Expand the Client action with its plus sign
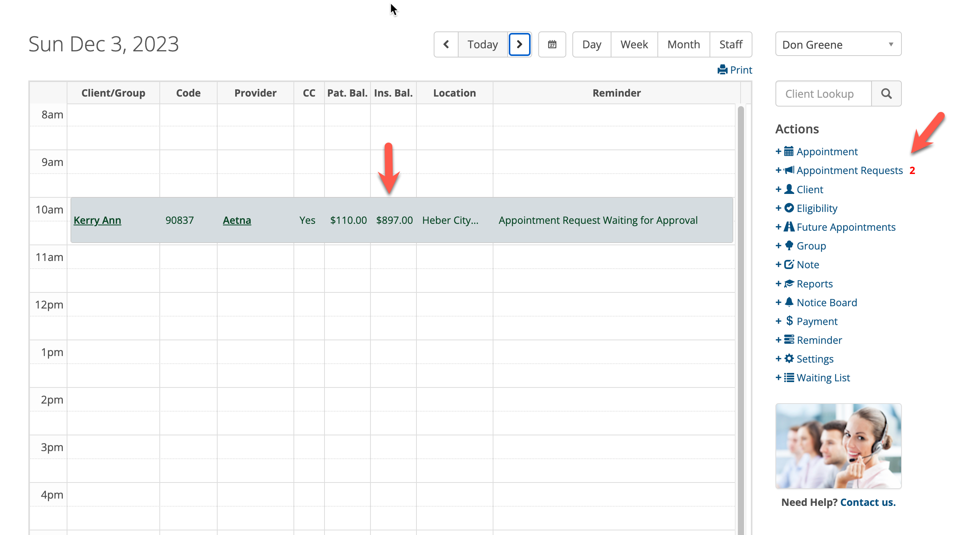 779,189
